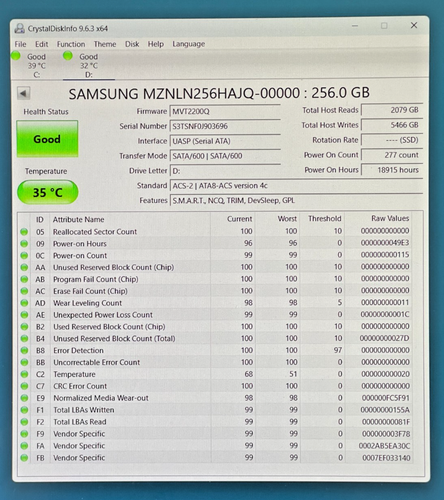Click status dot for Error Detection row
Viewport: 444px width, 500px height.
pyautogui.click(x=24, y=351)
